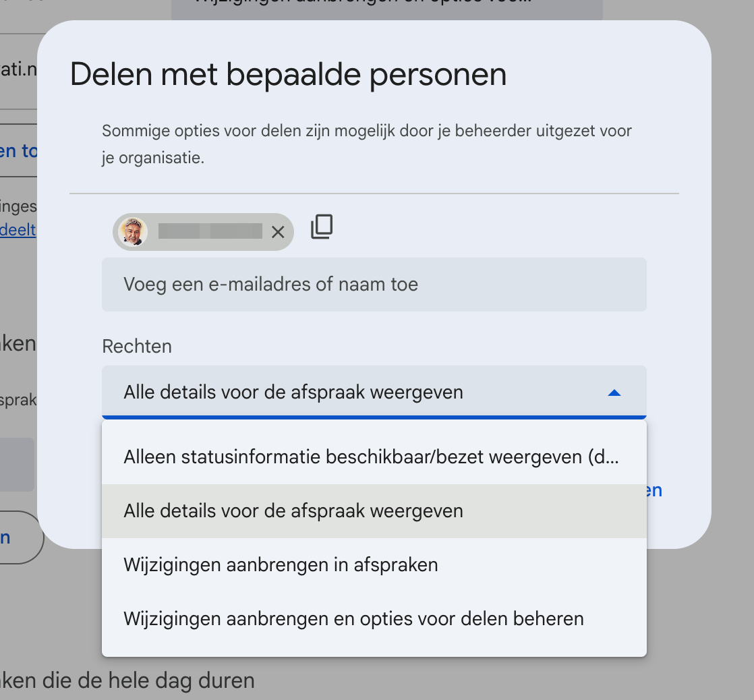Click the partially visible blue 'en to' link
The image size is (754, 700).
click(18, 151)
